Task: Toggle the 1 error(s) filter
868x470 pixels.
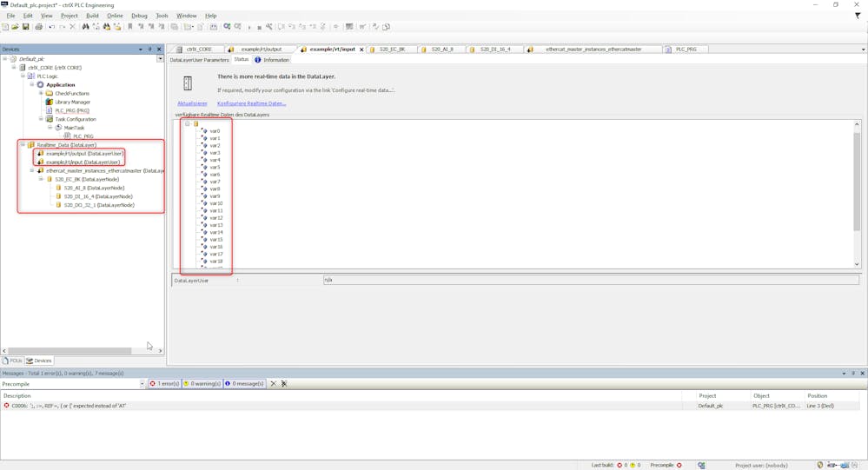Action: click(164, 384)
